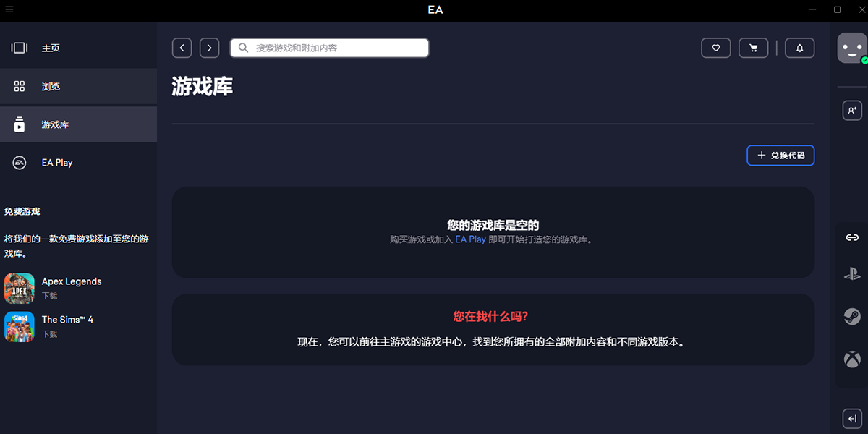Go forward with the right arrow button
This screenshot has width=868, height=434.
[209, 48]
